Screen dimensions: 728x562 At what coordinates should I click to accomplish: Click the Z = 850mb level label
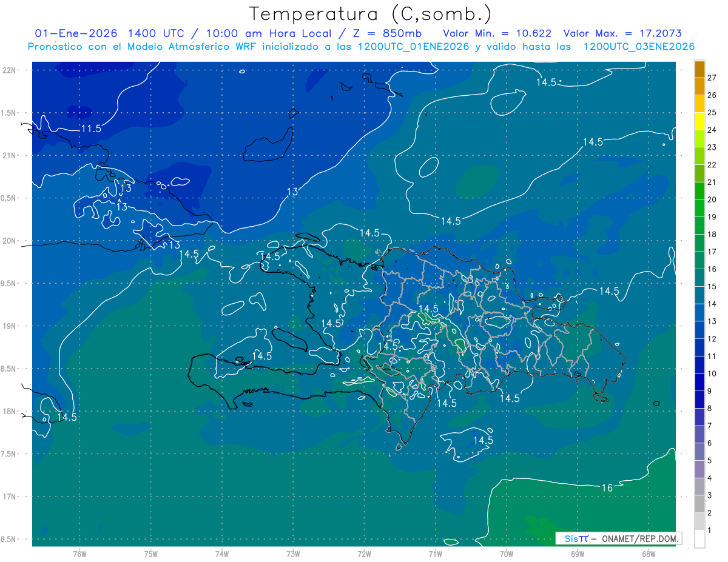point(385,33)
